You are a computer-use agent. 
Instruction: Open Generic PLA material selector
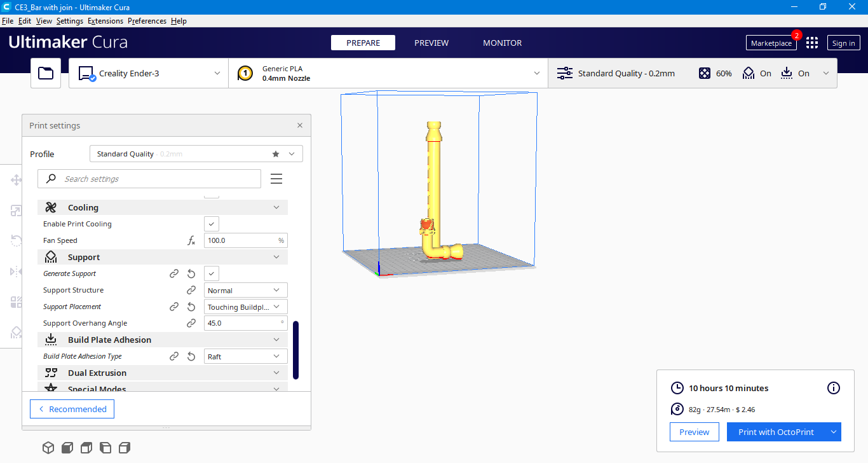(x=388, y=73)
